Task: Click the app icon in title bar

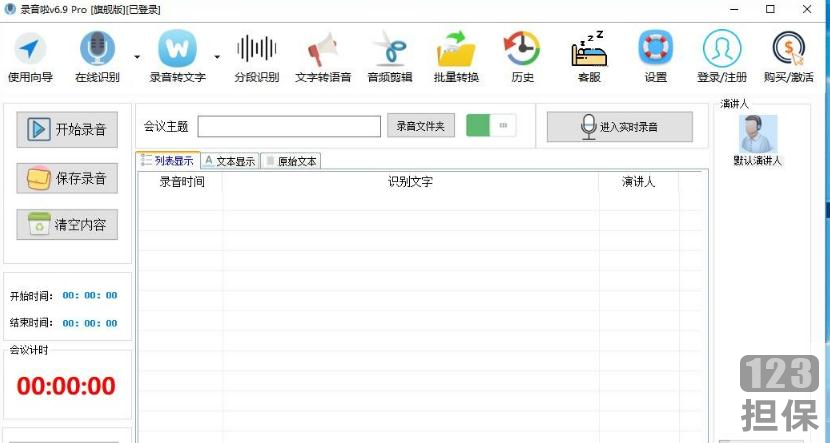Action: 10,10
